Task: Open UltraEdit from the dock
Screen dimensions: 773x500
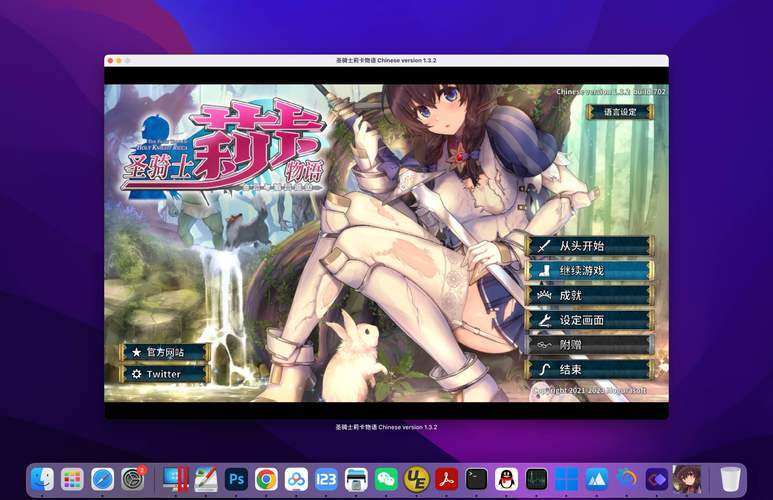Action: (416, 479)
